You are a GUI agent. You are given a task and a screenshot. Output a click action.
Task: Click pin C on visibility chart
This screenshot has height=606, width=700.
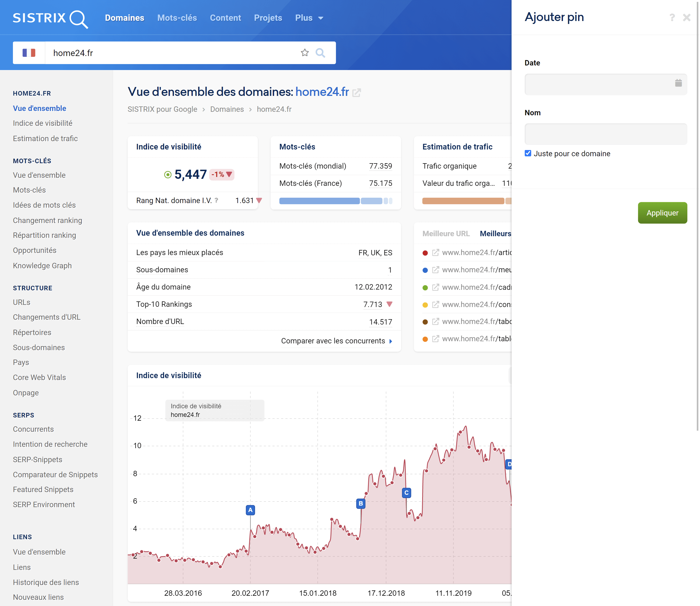tap(406, 493)
